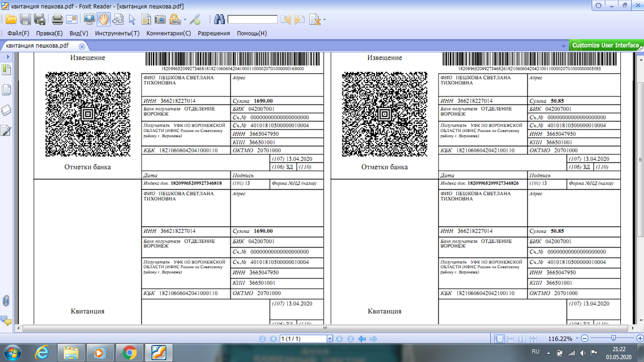This screenshot has width=644, height=362.
Task: Switch to continuous page layout
Action: tap(510, 339)
